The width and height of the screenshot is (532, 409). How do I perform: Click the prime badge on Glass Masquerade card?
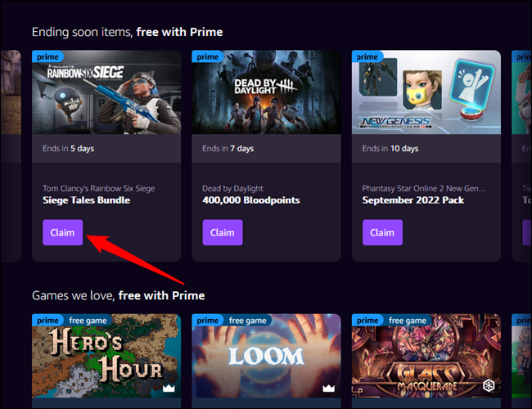pos(367,320)
